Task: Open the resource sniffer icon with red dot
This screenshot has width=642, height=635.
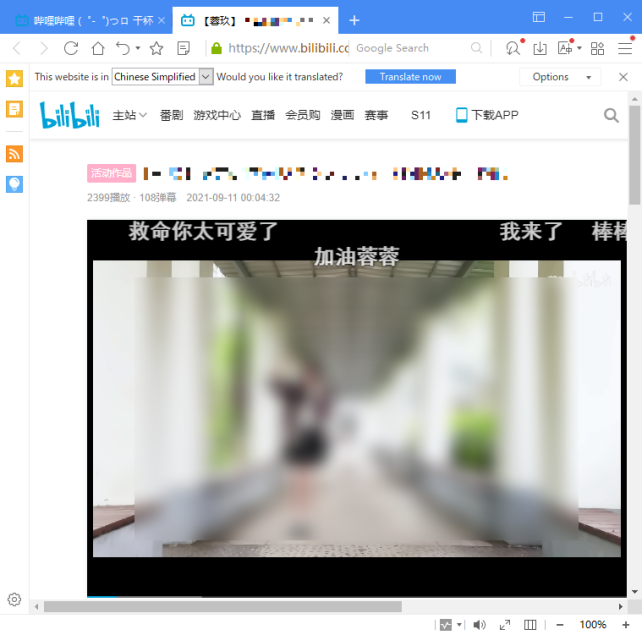Action: 514,47
